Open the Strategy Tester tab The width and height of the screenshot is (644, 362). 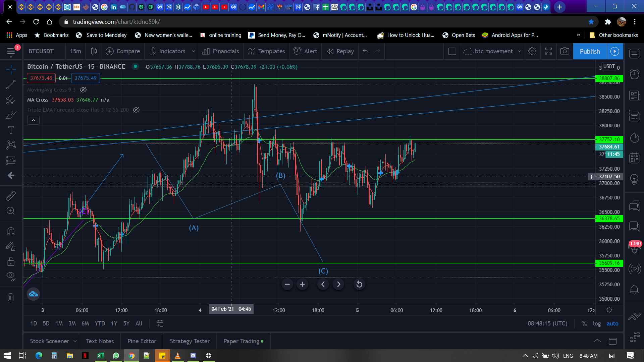click(x=190, y=341)
